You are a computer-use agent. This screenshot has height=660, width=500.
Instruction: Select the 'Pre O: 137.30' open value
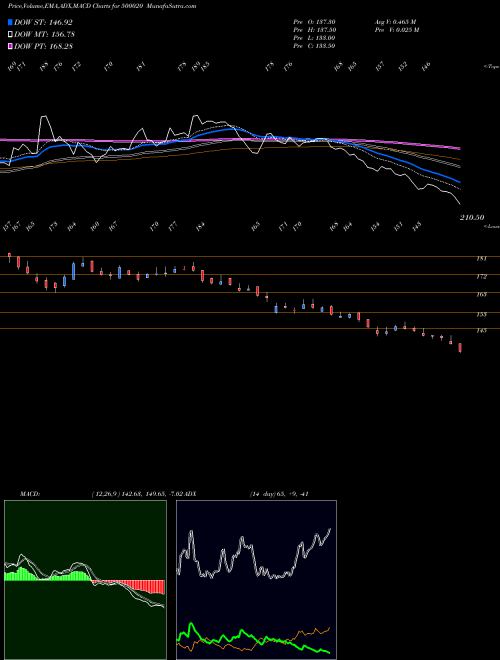[x=314, y=22]
